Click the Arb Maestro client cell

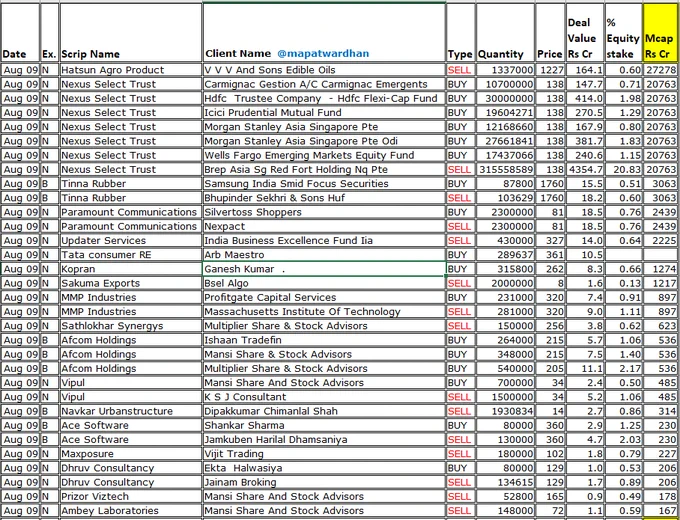coord(324,255)
